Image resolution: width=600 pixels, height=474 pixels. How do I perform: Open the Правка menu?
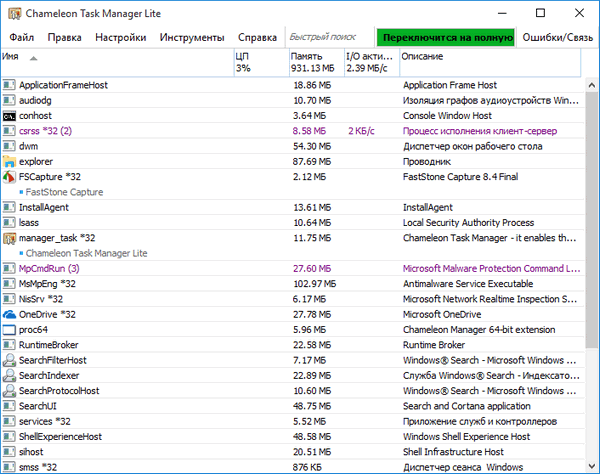pos(64,37)
